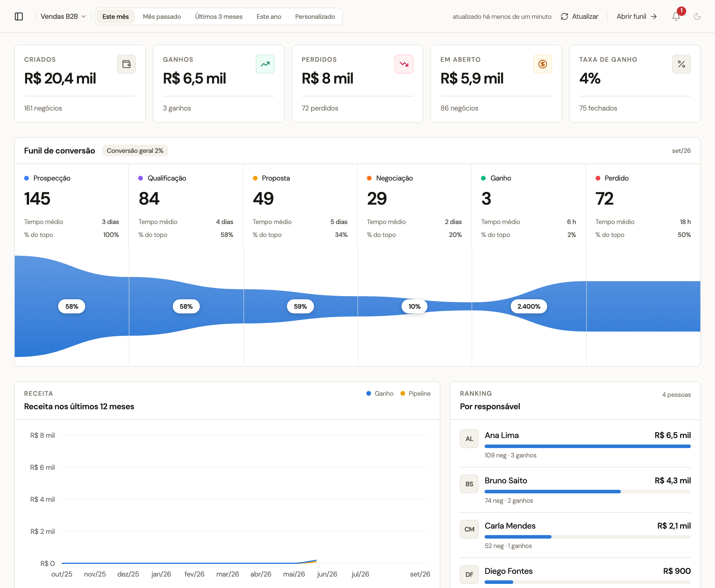This screenshot has width=715, height=588.
Task: Click the 161 negócios text on Criados card
Action: click(x=43, y=108)
